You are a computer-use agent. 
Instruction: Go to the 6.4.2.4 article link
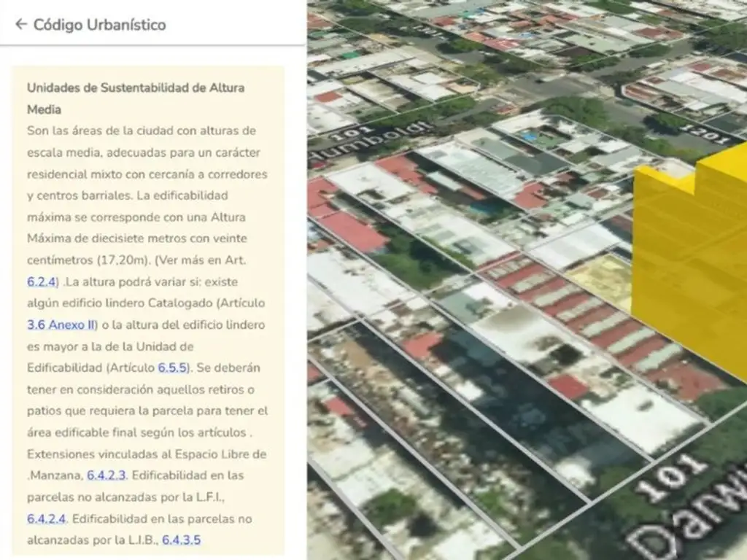tap(47, 518)
